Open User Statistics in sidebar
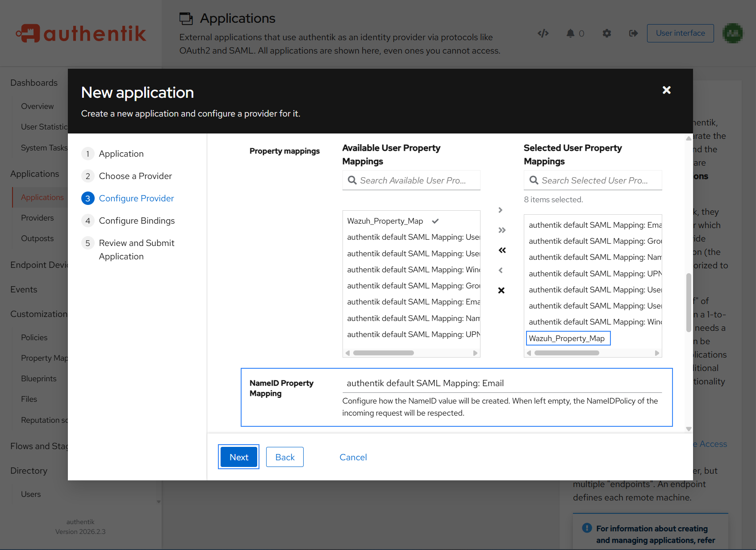Image resolution: width=756 pixels, height=550 pixels. click(x=44, y=127)
